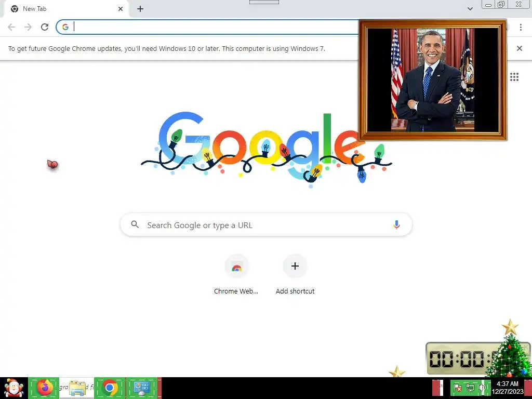532x399 pixels.
Task: Start voice search with microphone icon
Action: pyautogui.click(x=396, y=224)
